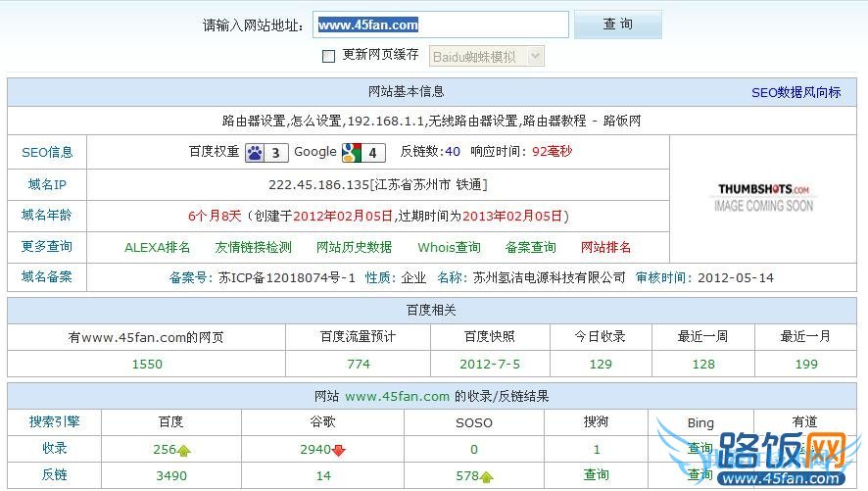Click the Thumbshots site preview thumbnail

coord(763,198)
